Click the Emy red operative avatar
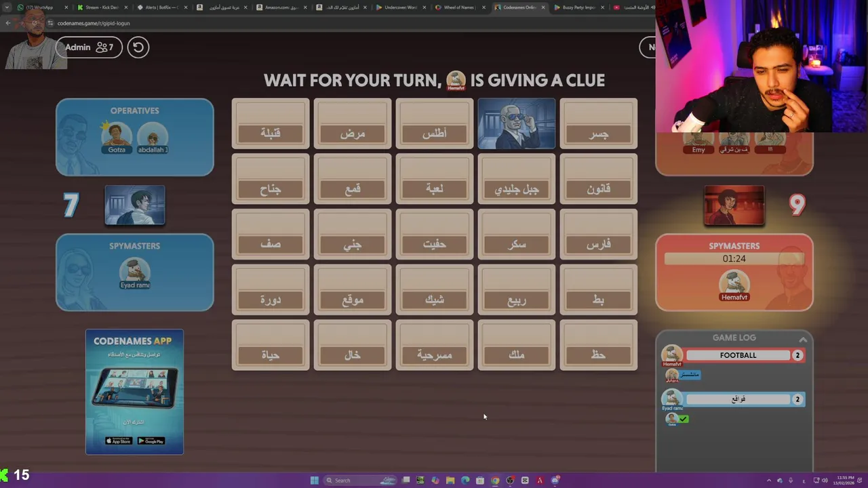 (698, 143)
